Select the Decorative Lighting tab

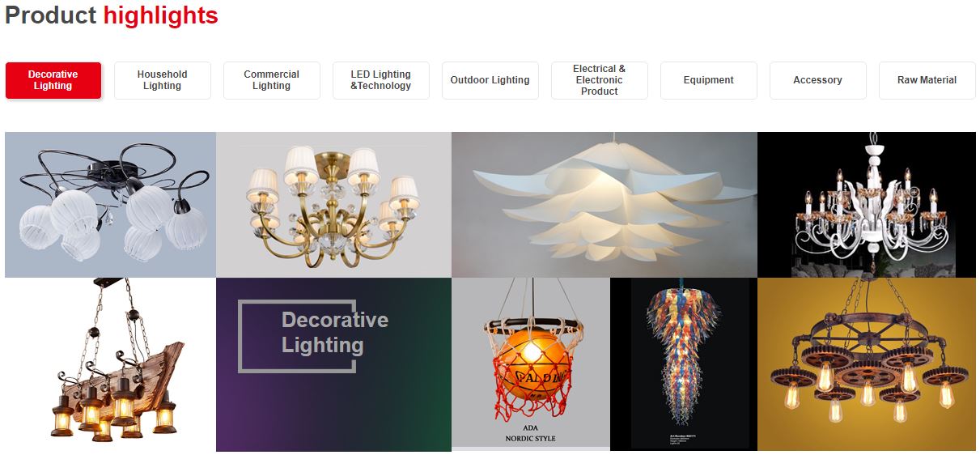pos(53,80)
